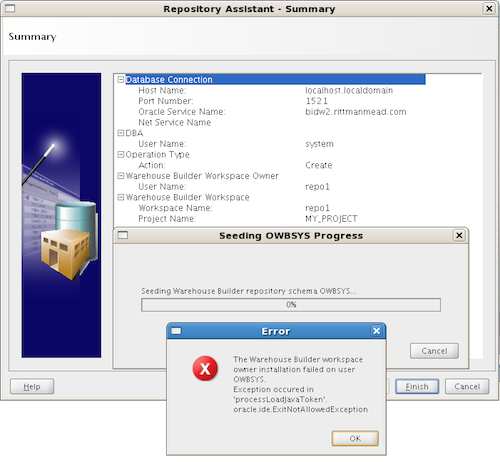This screenshot has width=500, height=462.
Task: Click the DBA user value system
Action: (x=319, y=144)
